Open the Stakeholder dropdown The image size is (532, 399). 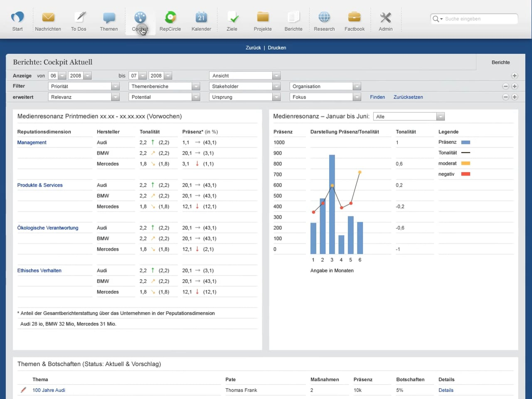click(276, 87)
